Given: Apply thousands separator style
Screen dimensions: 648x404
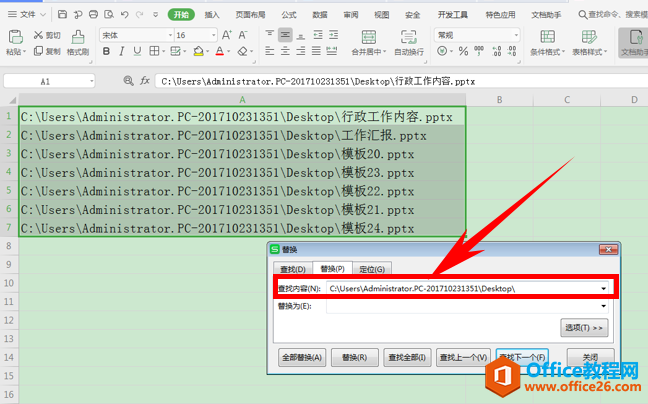Looking at the screenshot, I should [479, 51].
